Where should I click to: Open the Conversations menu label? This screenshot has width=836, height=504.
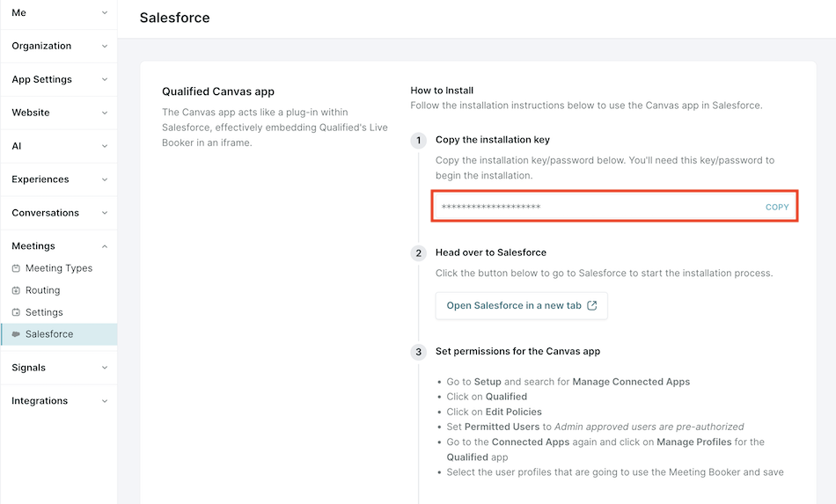click(x=45, y=213)
